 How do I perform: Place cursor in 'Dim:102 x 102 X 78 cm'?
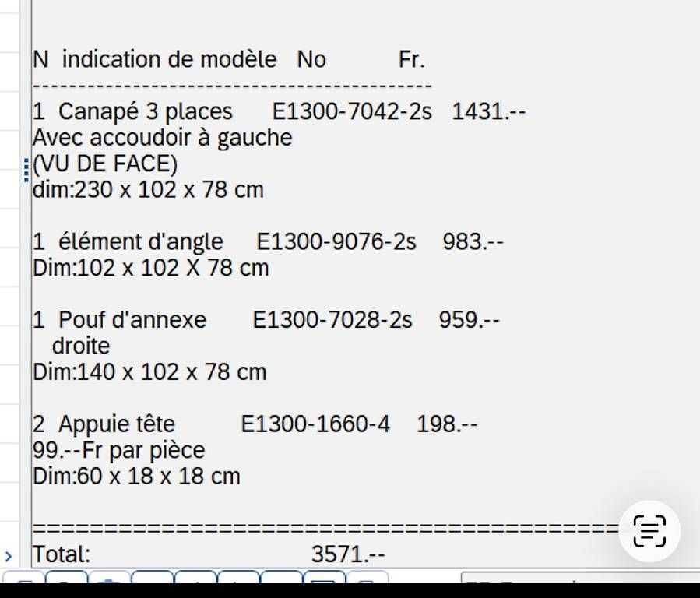(x=150, y=268)
